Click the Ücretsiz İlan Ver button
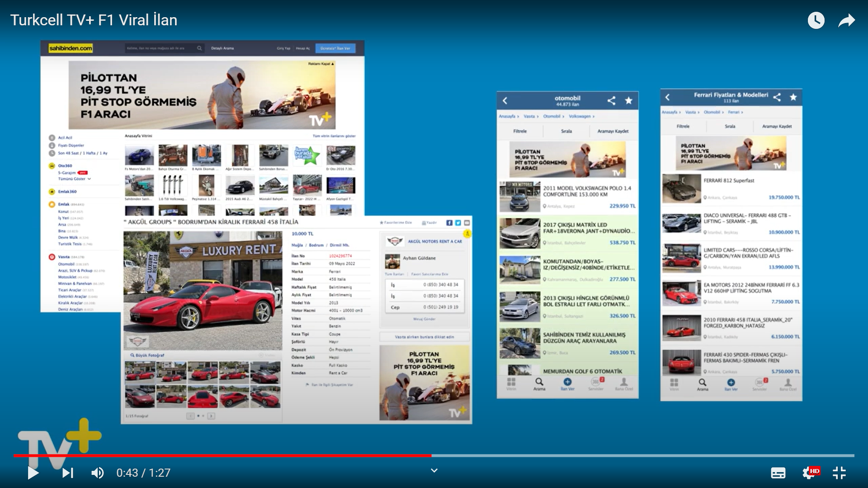Image resolution: width=868 pixels, height=488 pixels. 336,48
